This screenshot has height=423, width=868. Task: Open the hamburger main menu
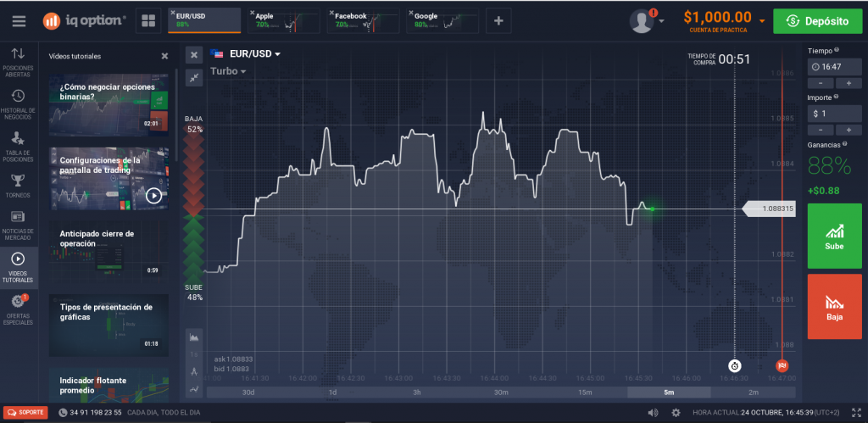(19, 21)
